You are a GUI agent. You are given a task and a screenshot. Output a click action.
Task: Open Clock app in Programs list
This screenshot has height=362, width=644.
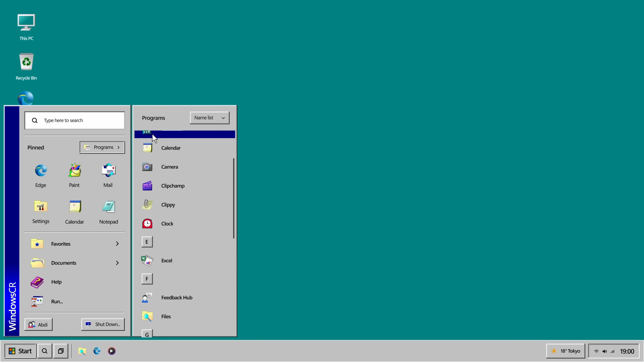click(167, 224)
